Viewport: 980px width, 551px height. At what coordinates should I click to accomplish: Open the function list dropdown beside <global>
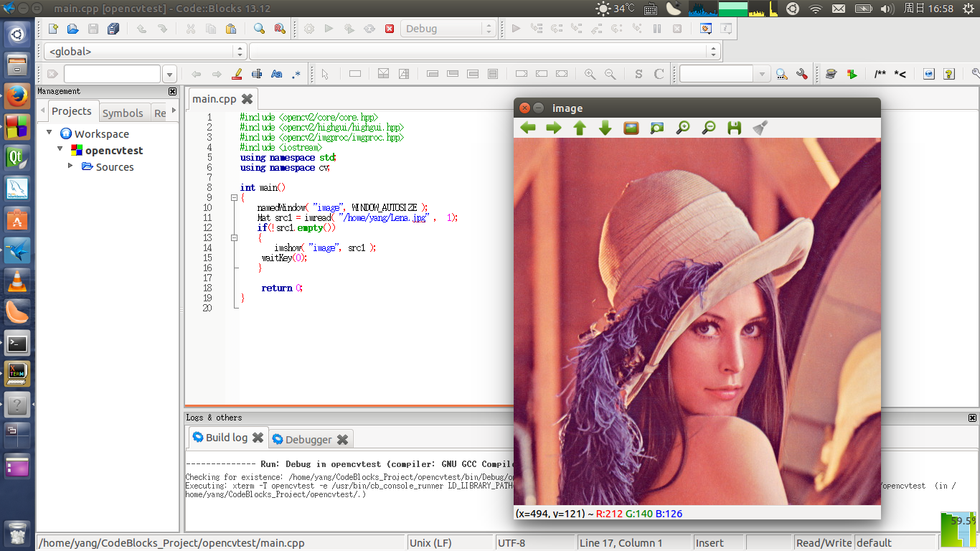(484, 52)
